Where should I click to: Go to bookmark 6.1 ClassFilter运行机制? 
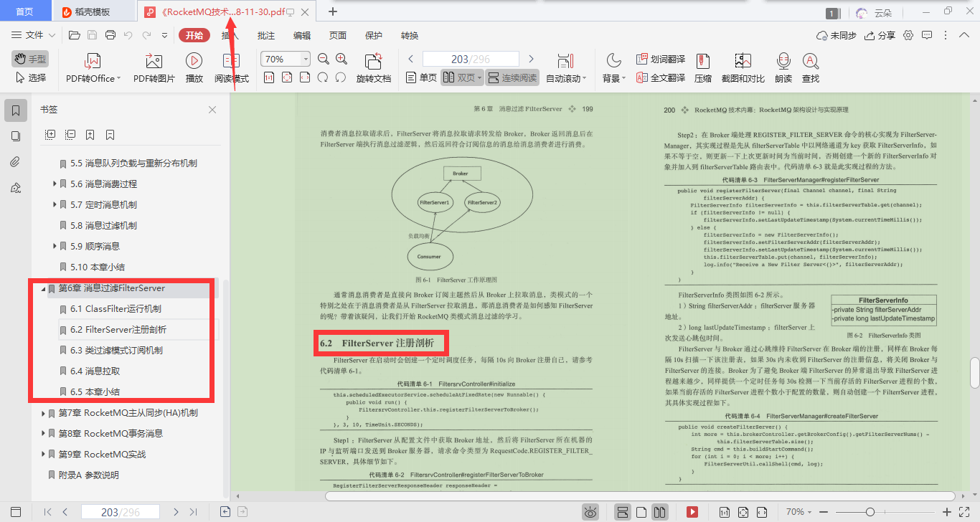[116, 309]
